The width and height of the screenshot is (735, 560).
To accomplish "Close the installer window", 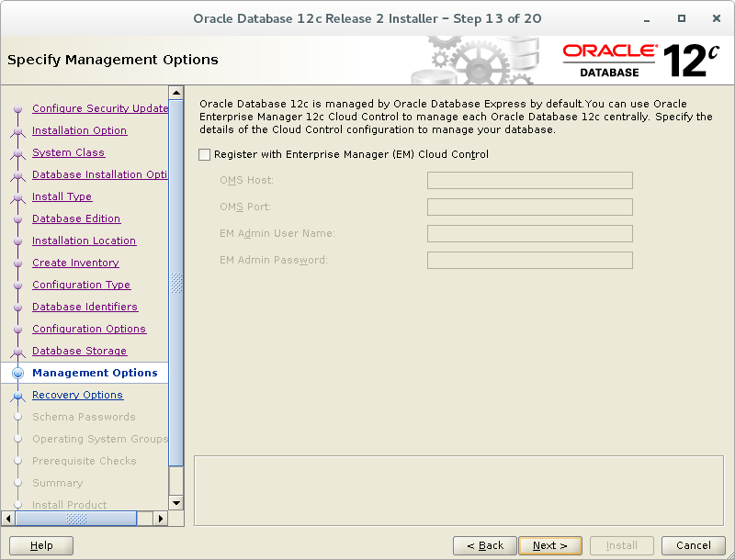I will 717,18.
